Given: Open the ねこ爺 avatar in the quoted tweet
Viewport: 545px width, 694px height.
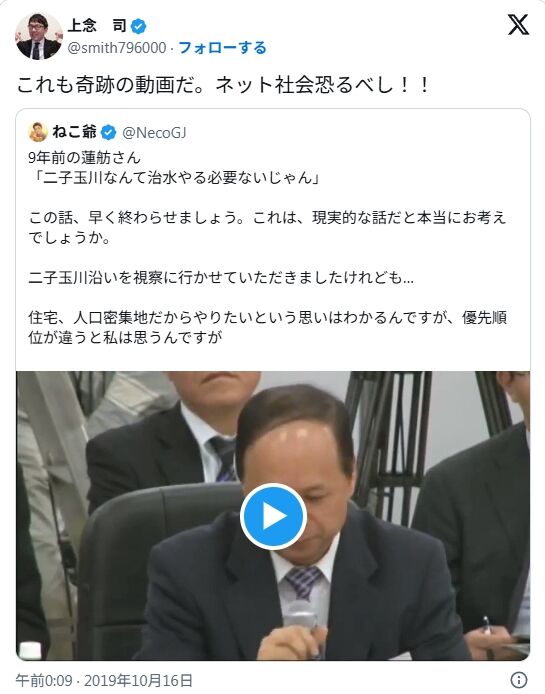Looking at the screenshot, I should pyautogui.click(x=38, y=132).
